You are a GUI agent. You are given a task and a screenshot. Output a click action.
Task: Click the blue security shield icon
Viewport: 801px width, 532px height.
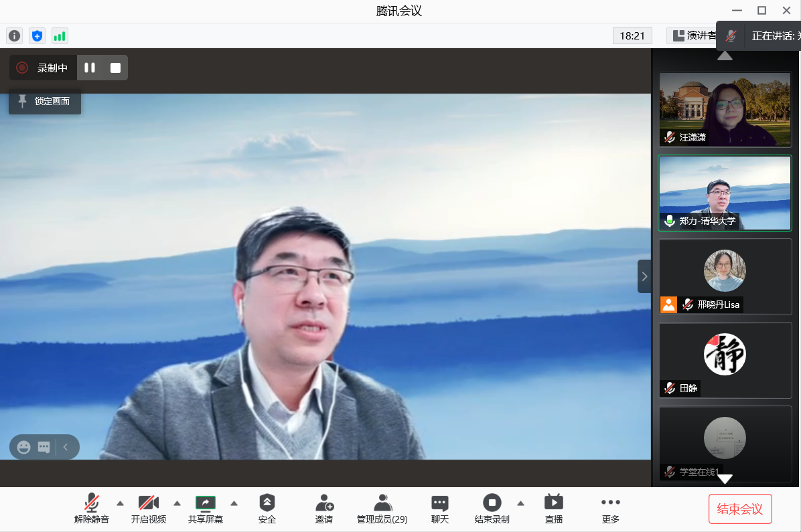click(x=37, y=36)
